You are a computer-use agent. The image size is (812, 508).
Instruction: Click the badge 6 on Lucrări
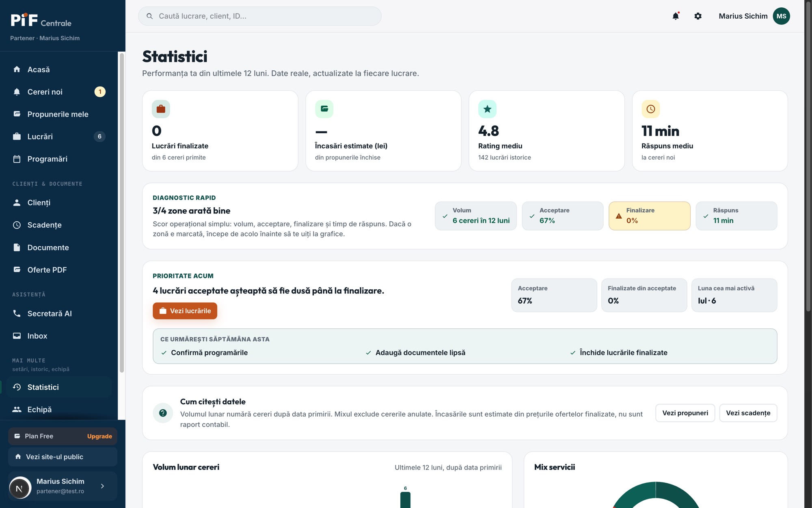[99, 137]
